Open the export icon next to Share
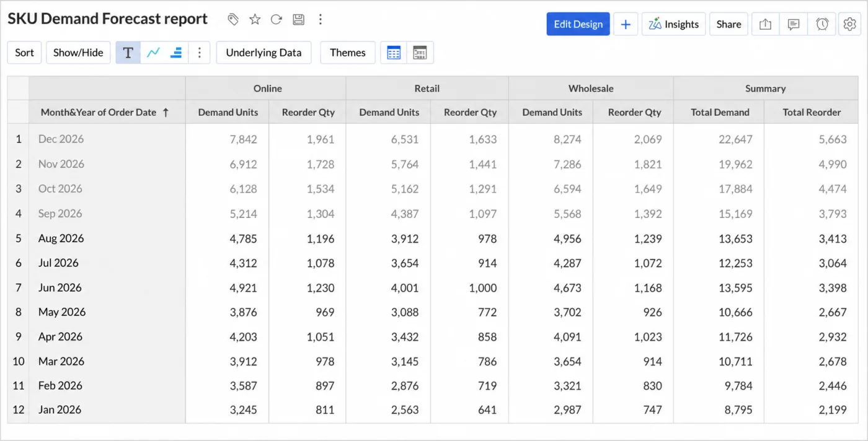868x441 pixels. [765, 24]
